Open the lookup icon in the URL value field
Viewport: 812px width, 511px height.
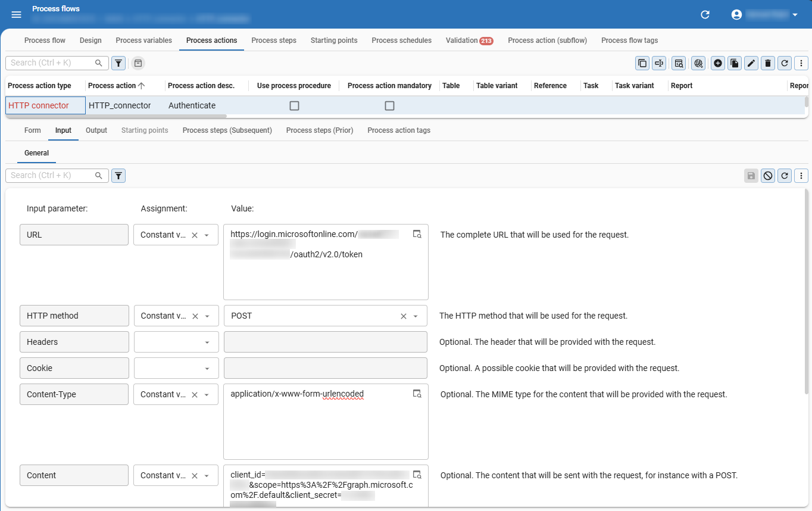tap(417, 234)
